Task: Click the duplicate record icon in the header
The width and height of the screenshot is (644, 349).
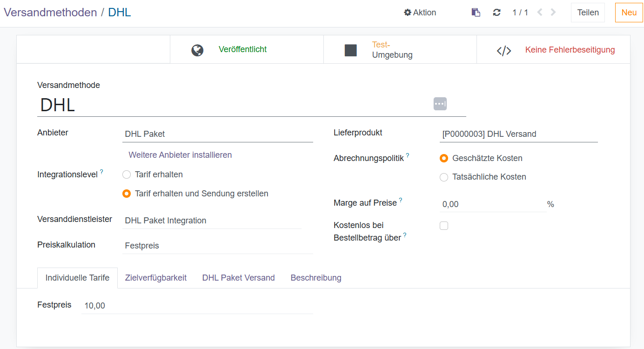Action: point(476,13)
